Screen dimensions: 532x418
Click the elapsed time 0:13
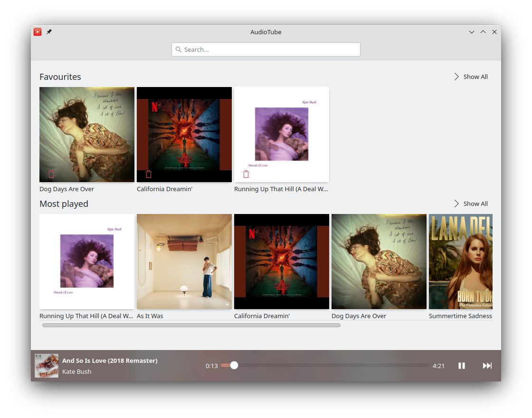[212, 366]
